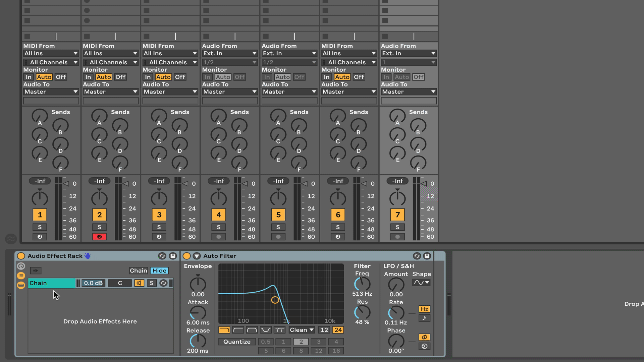Switch LFO rate to synced note mode
Image resolution: width=644 pixels, height=362 pixels.
pos(424,318)
